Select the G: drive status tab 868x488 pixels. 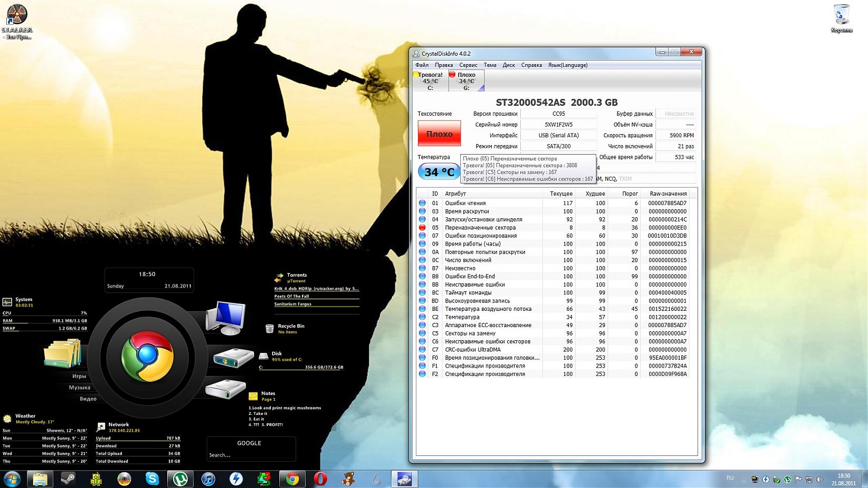pos(466,81)
